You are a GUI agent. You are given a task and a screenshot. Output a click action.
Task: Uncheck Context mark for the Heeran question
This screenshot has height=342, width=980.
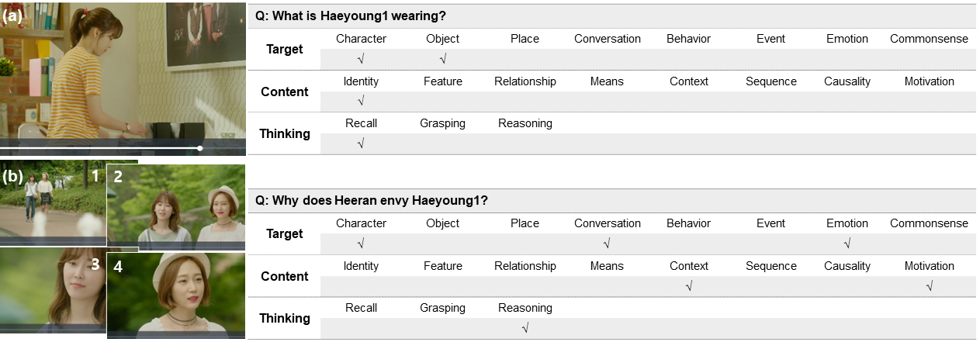point(689,286)
